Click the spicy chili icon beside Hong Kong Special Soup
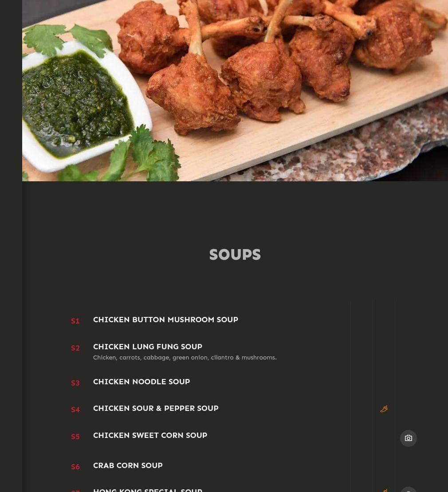Viewport: 448px width, 492px height. tap(385, 490)
